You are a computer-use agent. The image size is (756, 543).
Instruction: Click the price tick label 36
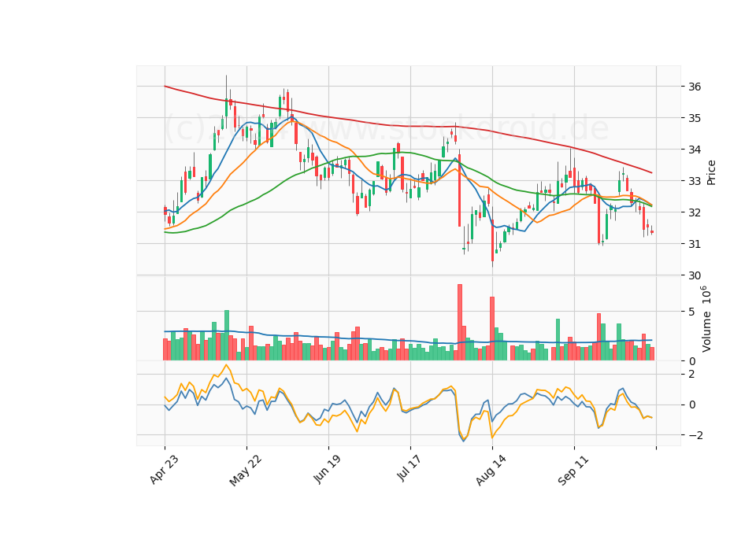click(x=695, y=87)
